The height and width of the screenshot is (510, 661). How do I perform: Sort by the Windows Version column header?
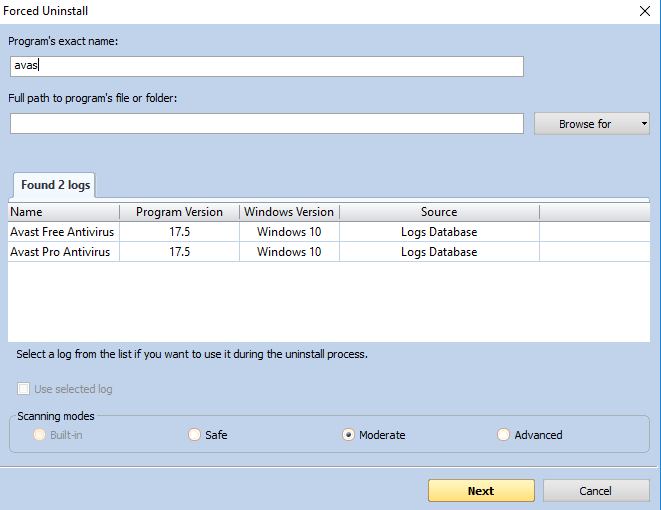click(x=289, y=212)
